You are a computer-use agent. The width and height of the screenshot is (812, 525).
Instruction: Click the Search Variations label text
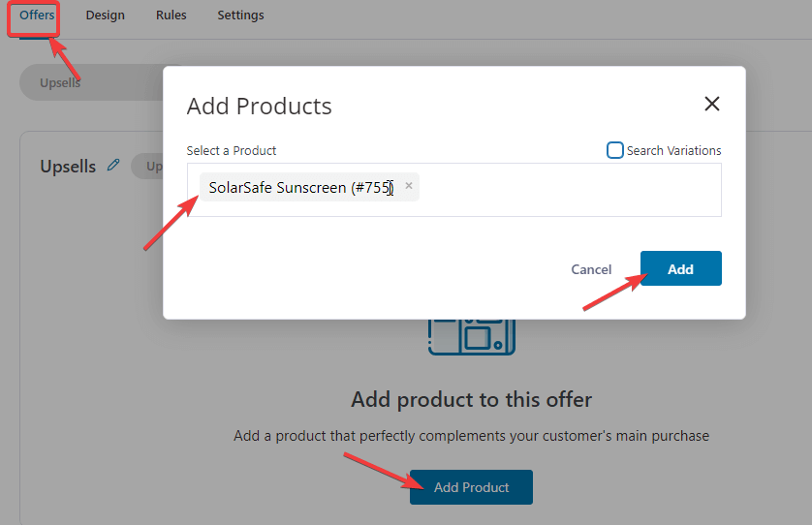673,151
